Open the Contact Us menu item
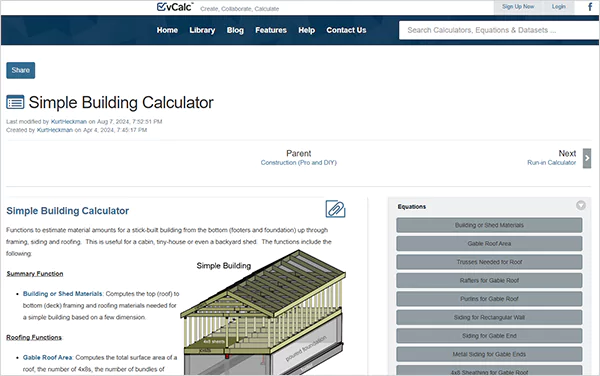Screen dimensions: 600x376 coord(346,30)
